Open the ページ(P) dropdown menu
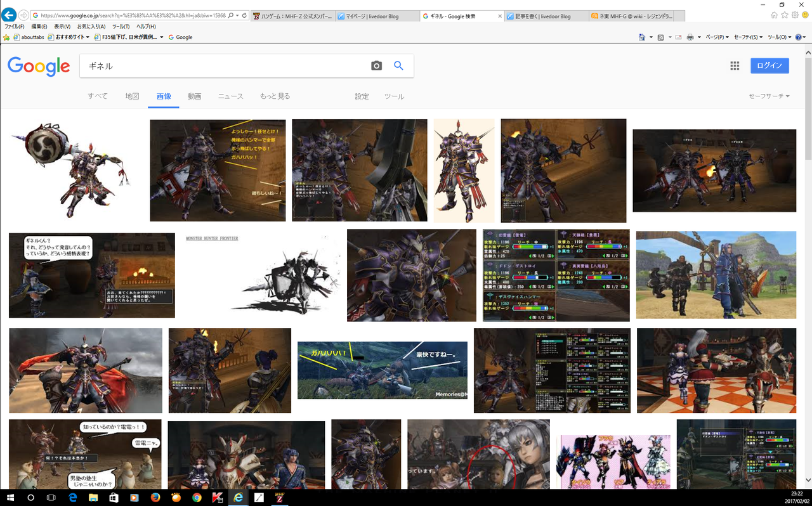 [x=717, y=37]
